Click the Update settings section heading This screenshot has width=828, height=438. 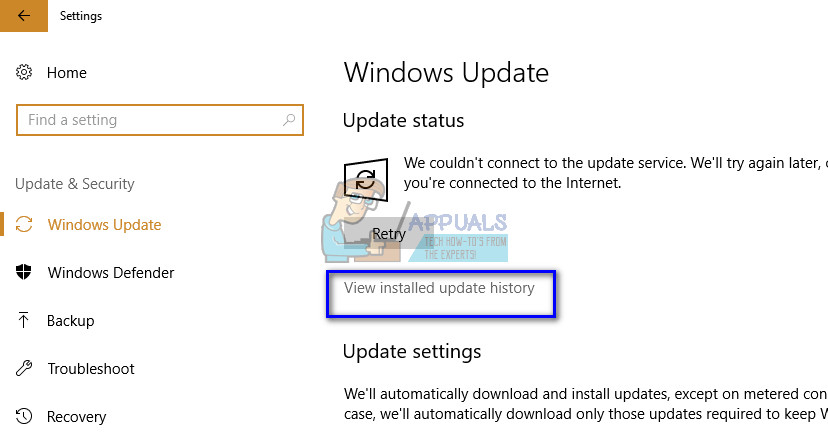click(x=412, y=352)
